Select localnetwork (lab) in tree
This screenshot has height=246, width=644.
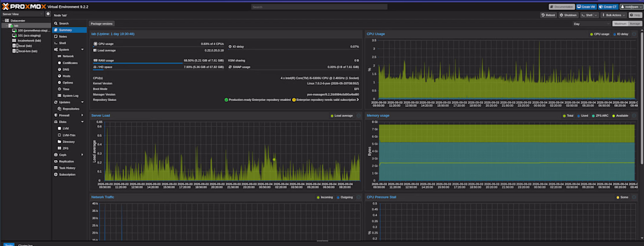pyautogui.click(x=27, y=40)
